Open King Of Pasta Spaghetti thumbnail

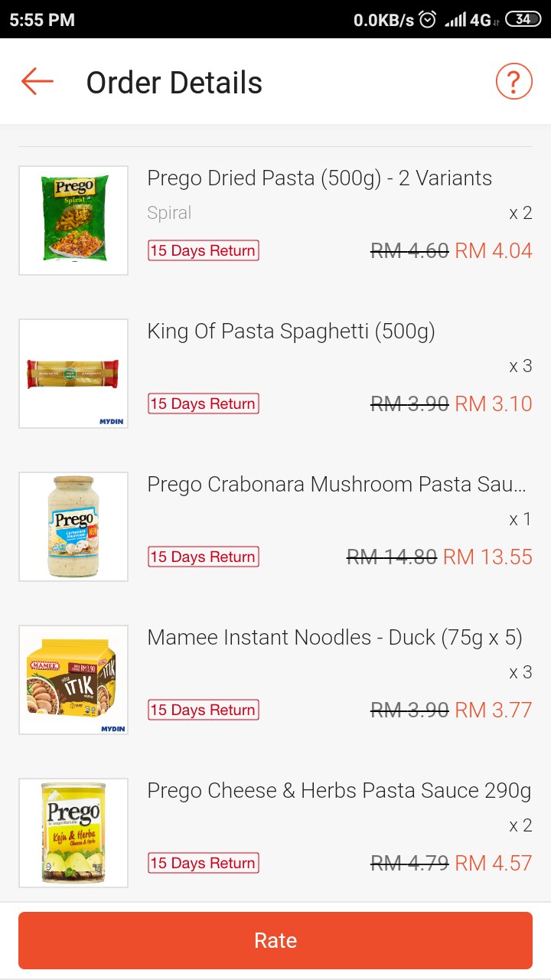click(73, 374)
